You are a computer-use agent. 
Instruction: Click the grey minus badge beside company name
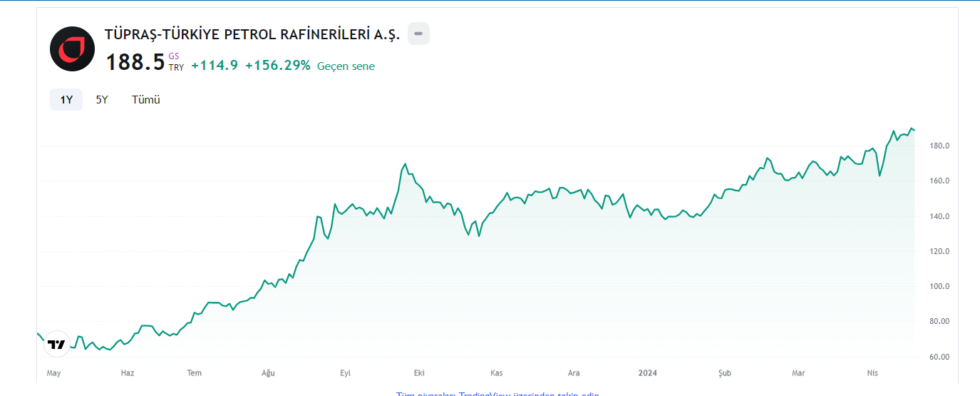[418, 34]
